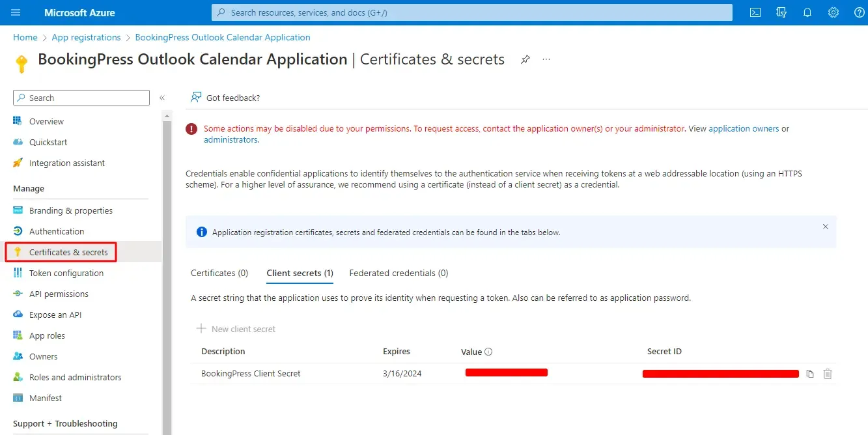
Task: Click the Quickstart cloud icon
Action: [18, 142]
